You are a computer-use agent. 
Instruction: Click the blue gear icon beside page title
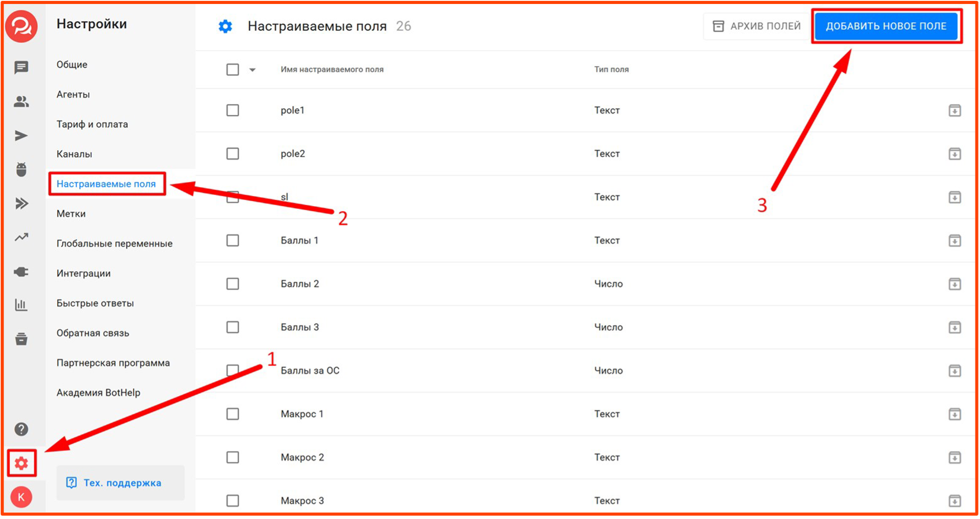tap(225, 26)
